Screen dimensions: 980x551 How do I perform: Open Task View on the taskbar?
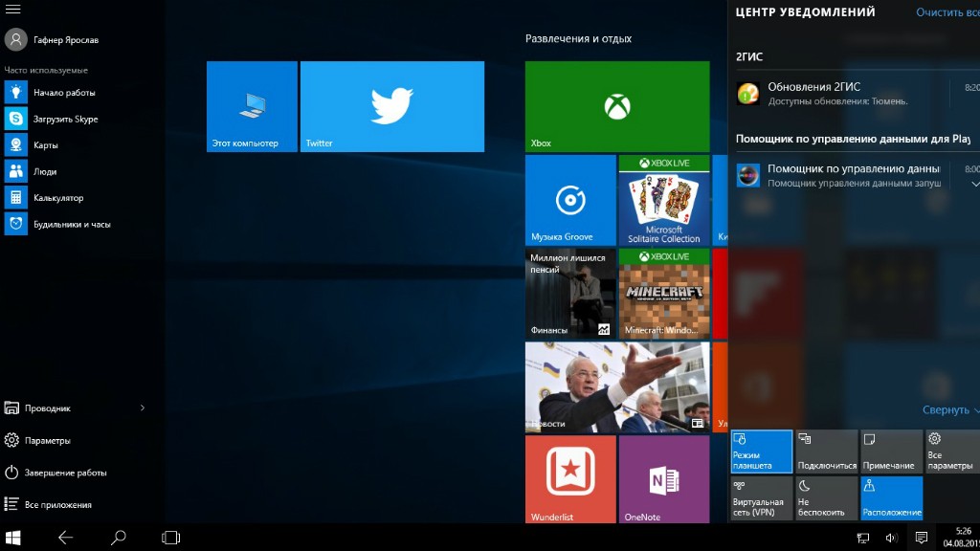(170, 538)
